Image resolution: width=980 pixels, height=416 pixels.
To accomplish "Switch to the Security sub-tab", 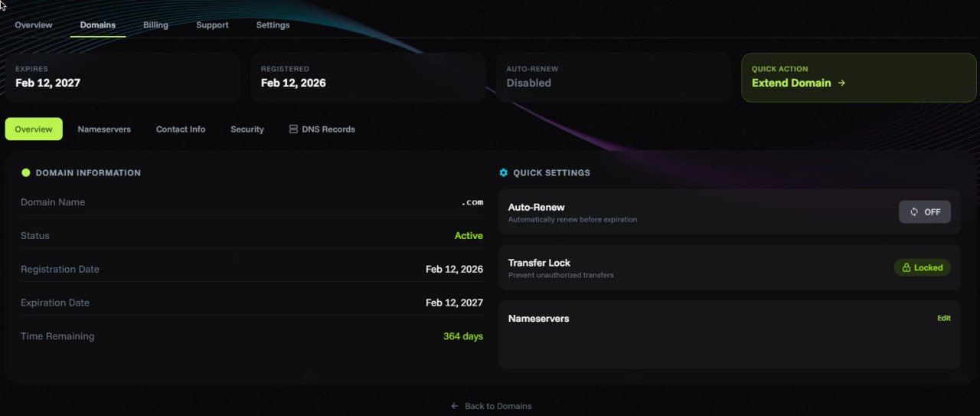I will (x=247, y=129).
